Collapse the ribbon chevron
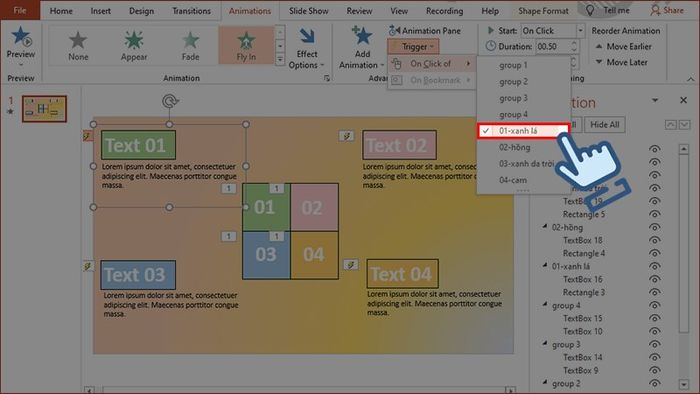The image size is (700, 394). (x=691, y=79)
